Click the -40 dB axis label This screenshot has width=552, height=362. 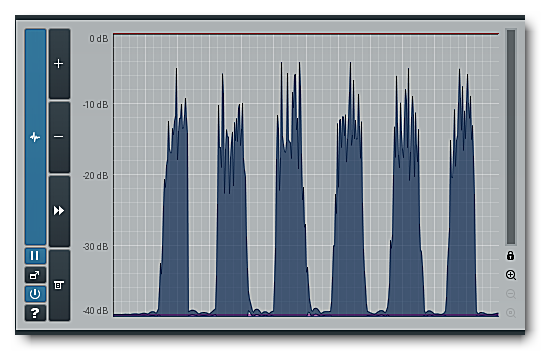pos(95,311)
